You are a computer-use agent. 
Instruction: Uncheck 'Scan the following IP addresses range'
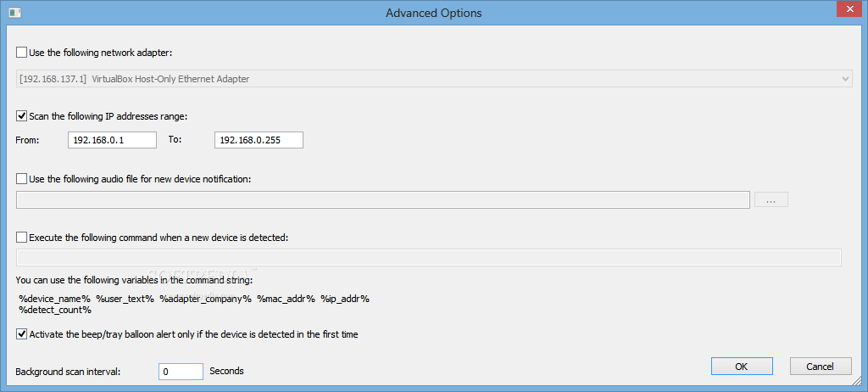[21, 116]
